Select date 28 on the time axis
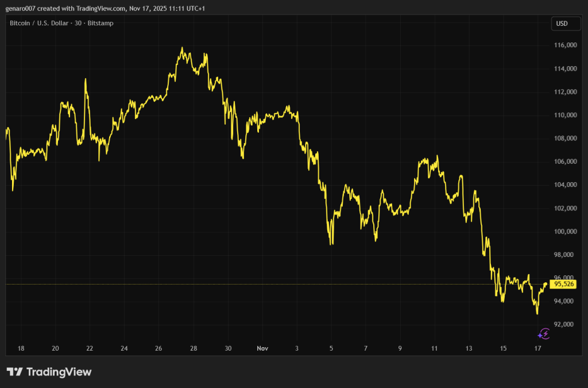The image size is (588, 388). point(194,348)
